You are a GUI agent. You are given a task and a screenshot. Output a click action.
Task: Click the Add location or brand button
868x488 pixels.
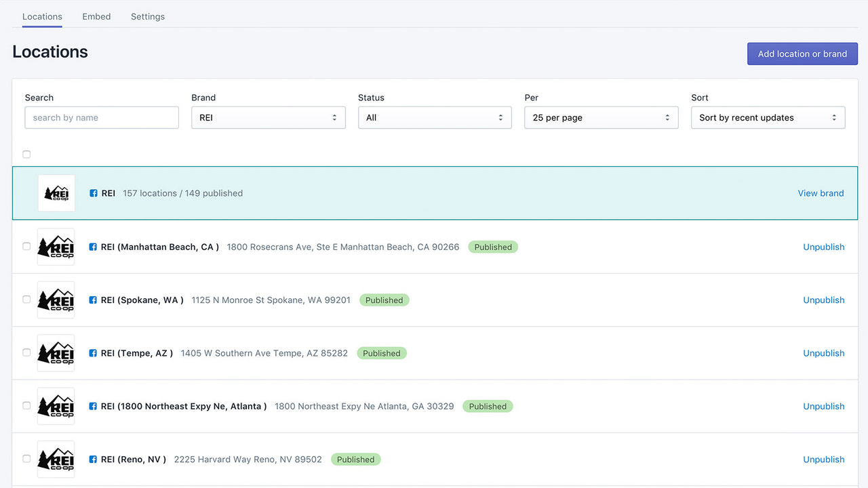pos(802,54)
